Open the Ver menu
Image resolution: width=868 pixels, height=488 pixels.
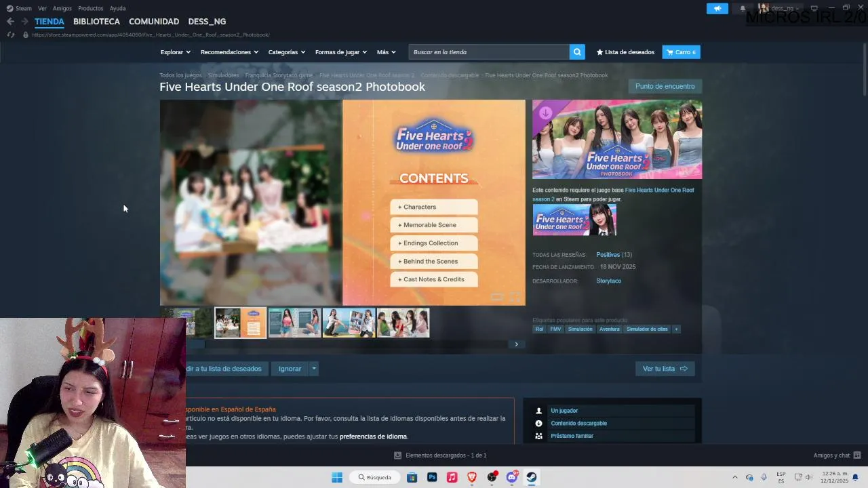point(42,8)
